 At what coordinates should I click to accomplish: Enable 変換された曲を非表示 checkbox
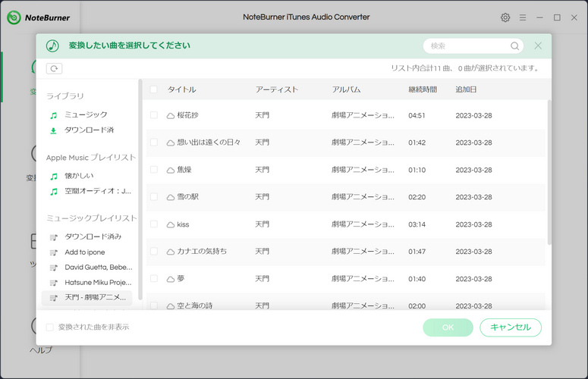49,327
